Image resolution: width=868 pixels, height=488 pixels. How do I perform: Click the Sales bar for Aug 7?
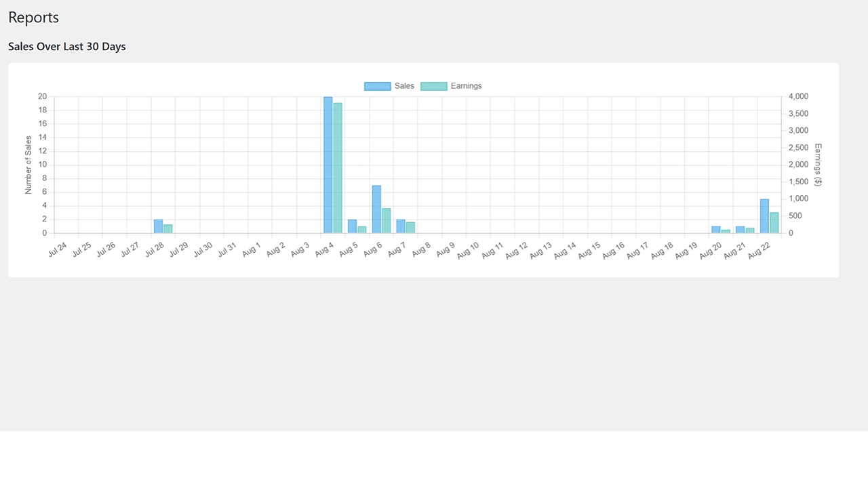tap(401, 226)
